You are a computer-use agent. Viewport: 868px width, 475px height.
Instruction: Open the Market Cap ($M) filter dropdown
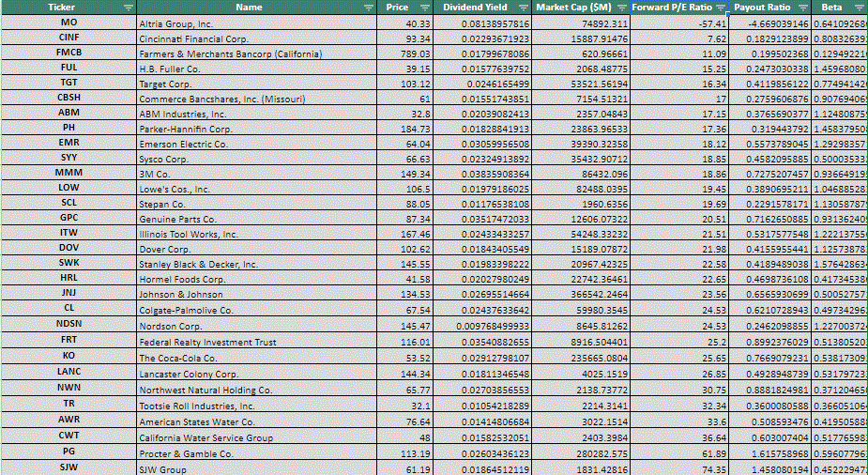pyautogui.click(x=621, y=8)
